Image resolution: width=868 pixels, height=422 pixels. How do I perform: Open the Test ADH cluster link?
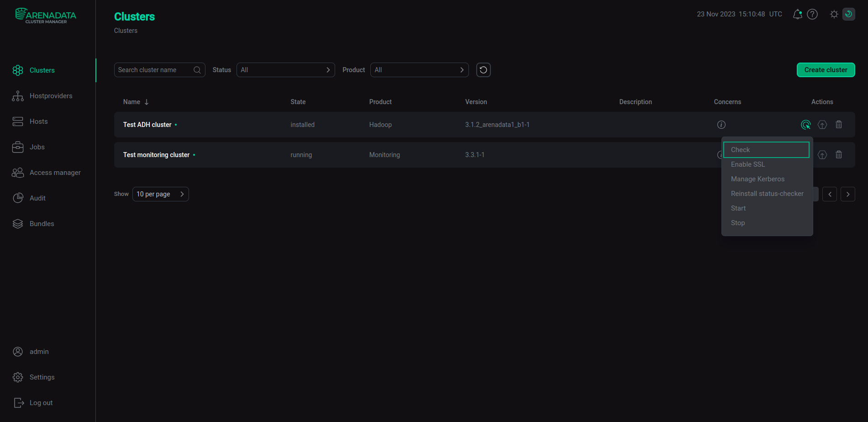click(x=147, y=125)
